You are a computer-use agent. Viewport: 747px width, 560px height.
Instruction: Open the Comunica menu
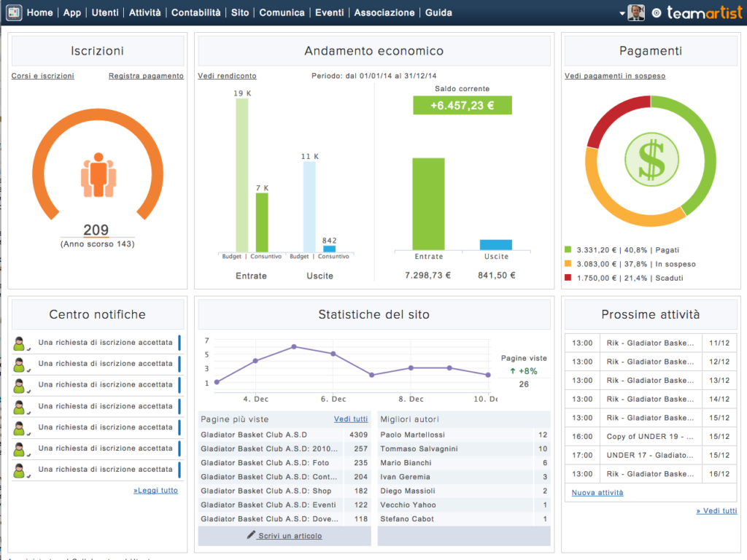coord(282,12)
